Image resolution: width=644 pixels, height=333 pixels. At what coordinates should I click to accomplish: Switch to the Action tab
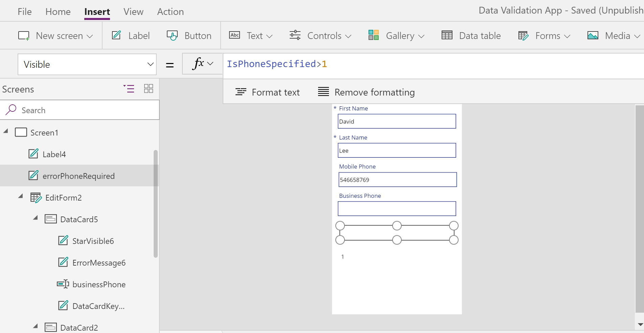click(x=170, y=12)
